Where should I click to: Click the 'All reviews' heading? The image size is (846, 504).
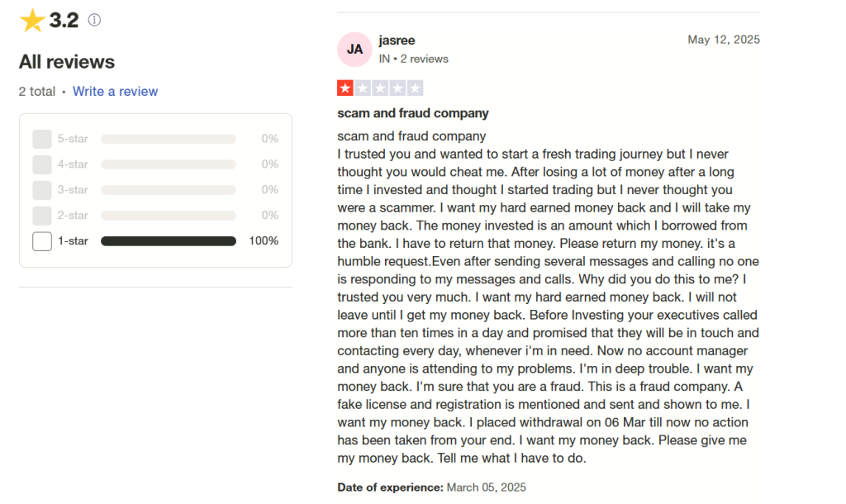pyautogui.click(x=67, y=62)
